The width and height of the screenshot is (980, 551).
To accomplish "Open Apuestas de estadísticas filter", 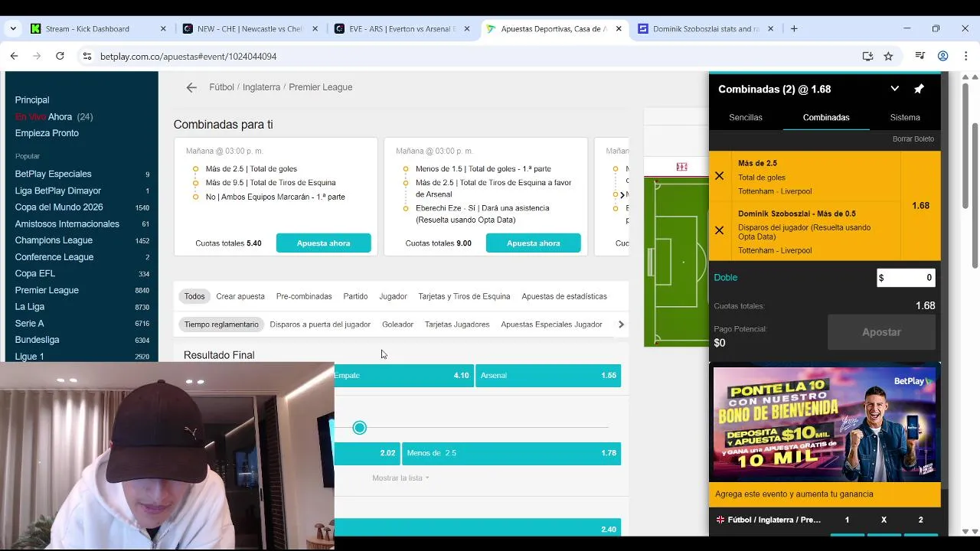I will point(564,296).
